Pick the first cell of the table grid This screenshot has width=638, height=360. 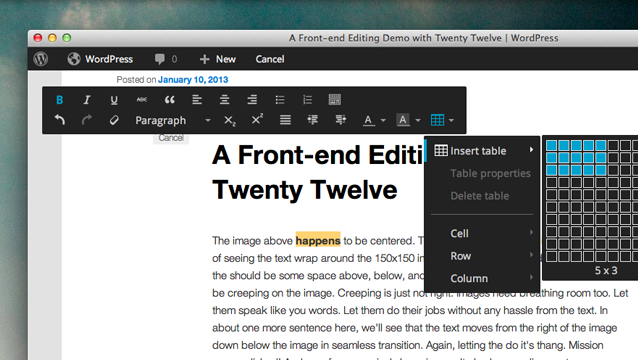point(551,145)
